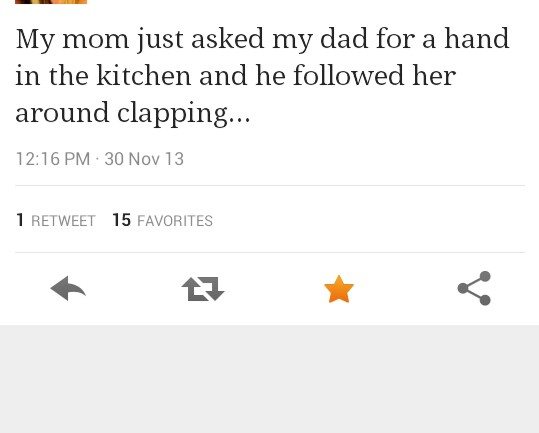Open the share icon options

pyautogui.click(x=474, y=288)
